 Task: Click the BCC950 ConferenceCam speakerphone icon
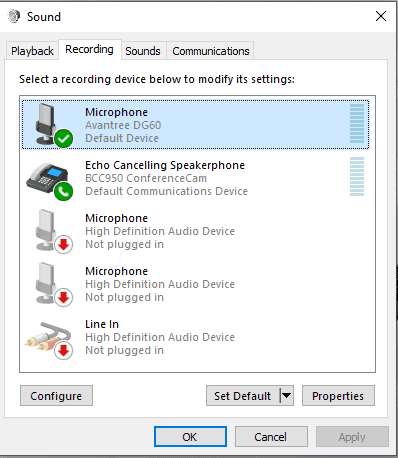click(50, 181)
